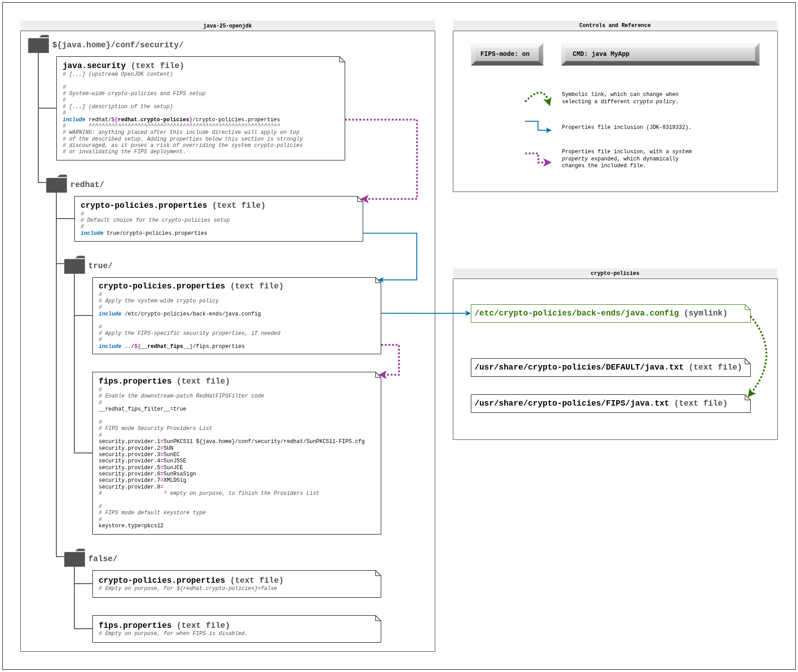Click the security.provider.2=SUN line
798x672 pixels.
[x=136, y=448]
